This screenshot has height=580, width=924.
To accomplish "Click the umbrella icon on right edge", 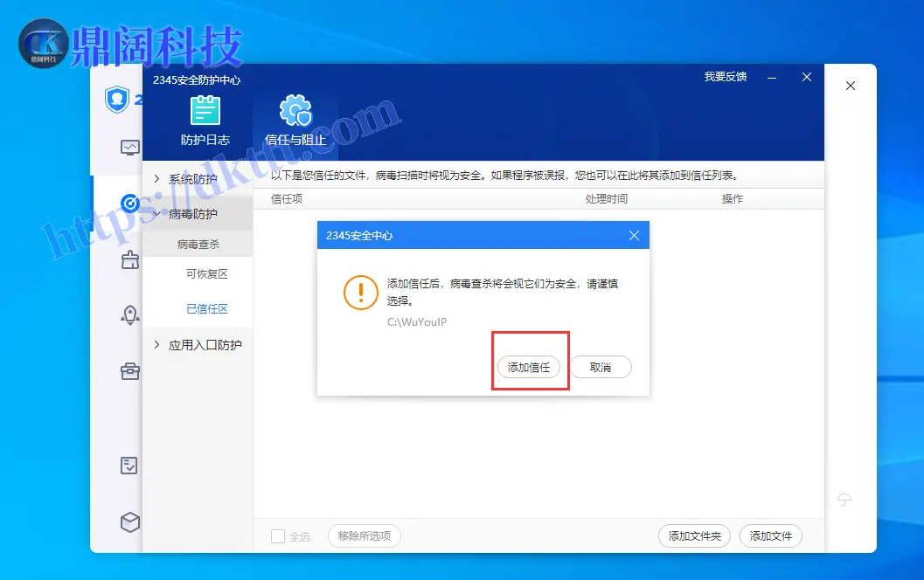I will [x=844, y=500].
